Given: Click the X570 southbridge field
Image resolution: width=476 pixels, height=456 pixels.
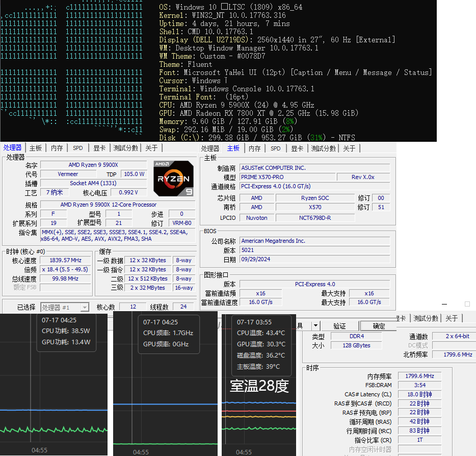Looking at the screenshot, I should pos(315,207).
